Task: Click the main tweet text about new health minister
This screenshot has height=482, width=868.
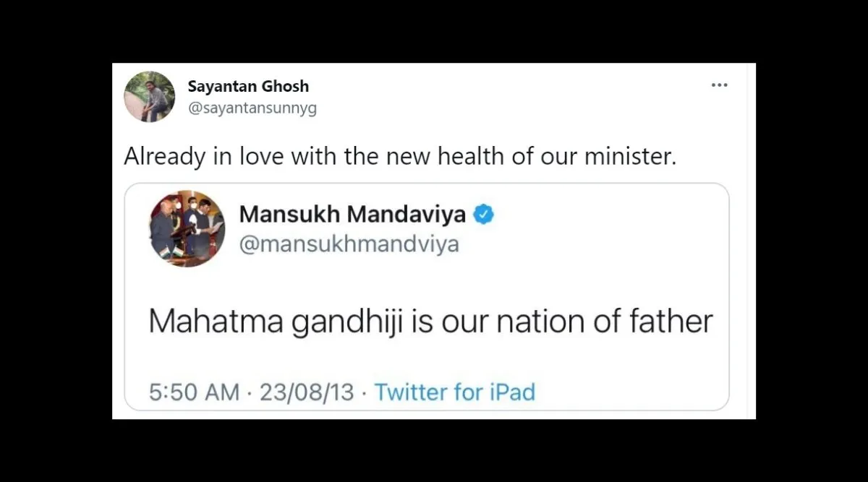Action: [400, 156]
